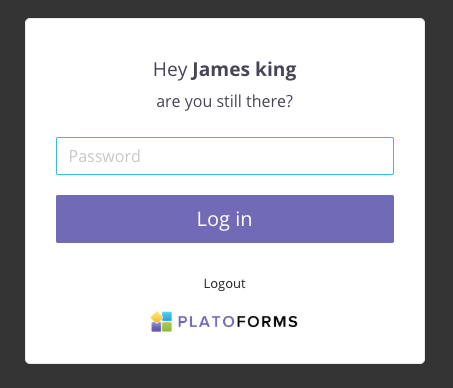
Task: Click the empty right end of Password field
Action: click(x=367, y=156)
